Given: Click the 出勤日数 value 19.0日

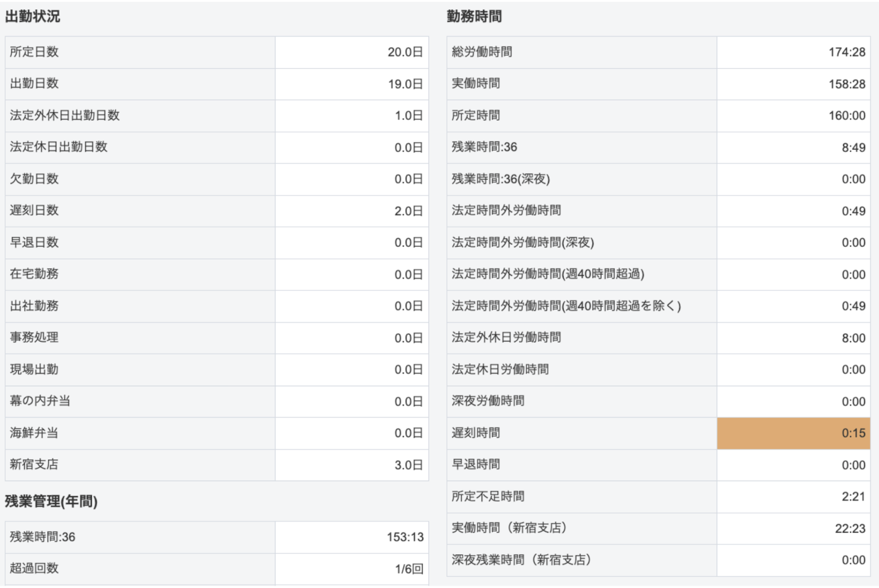Looking at the screenshot, I should click(x=405, y=84).
